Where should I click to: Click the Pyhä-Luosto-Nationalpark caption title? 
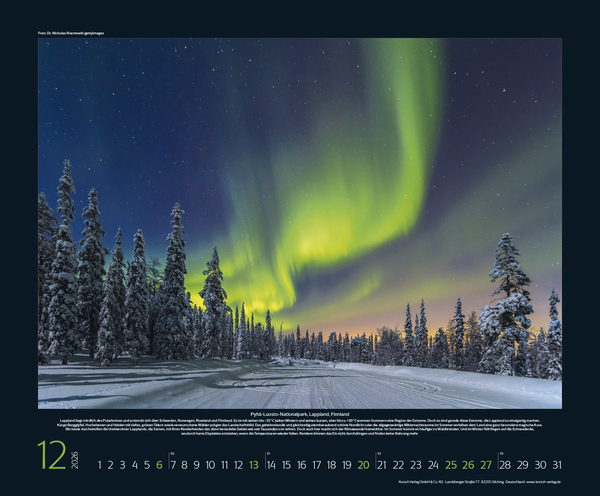tap(300, 412)
